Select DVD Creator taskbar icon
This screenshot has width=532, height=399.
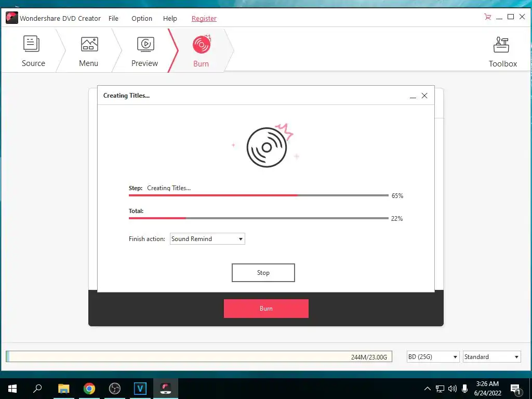166,389
